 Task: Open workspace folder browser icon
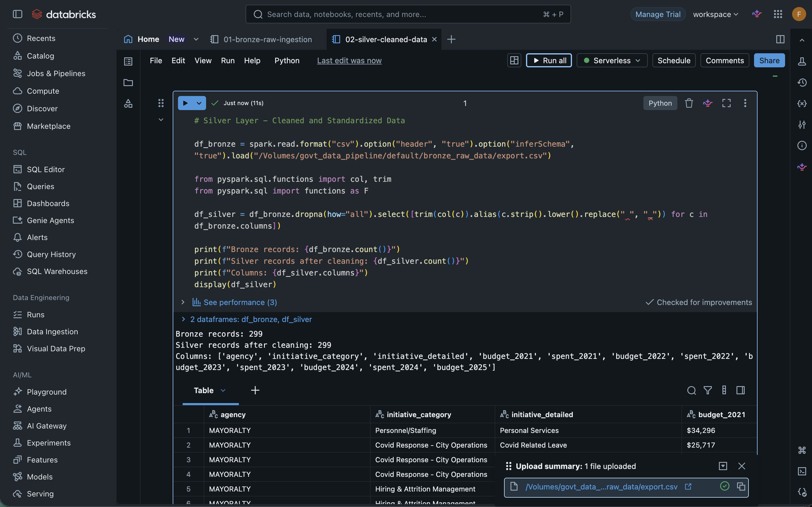click(x=128, y=83)
